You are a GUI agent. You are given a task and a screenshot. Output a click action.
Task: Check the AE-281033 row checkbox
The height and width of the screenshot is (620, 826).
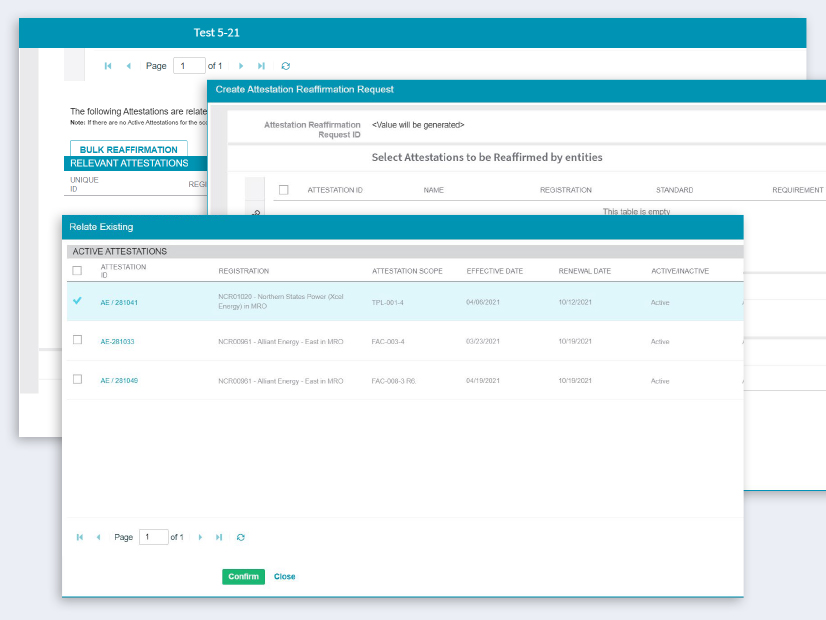point(78,340)
